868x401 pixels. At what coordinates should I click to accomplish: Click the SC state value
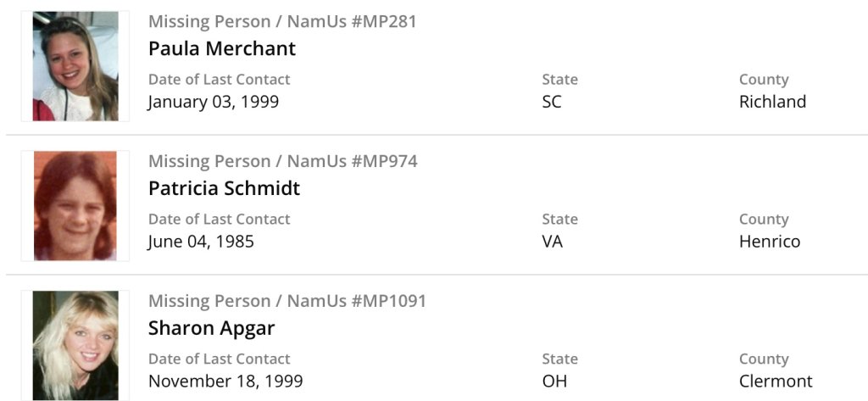tap(552, 102)
